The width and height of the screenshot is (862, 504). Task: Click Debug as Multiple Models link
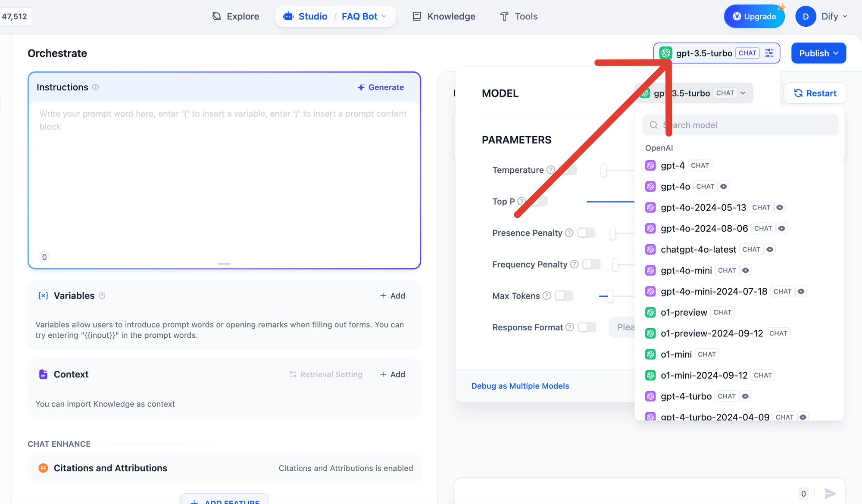(x=520, y=386)
